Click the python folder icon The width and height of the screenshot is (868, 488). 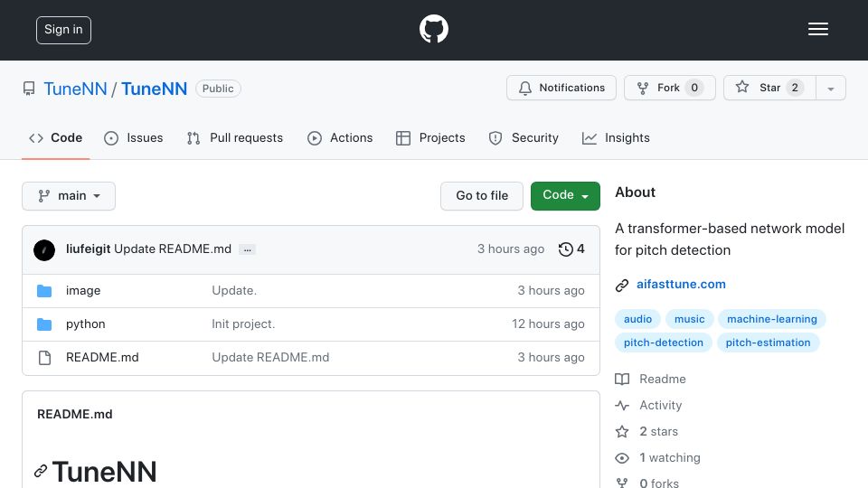pos(44,324)
